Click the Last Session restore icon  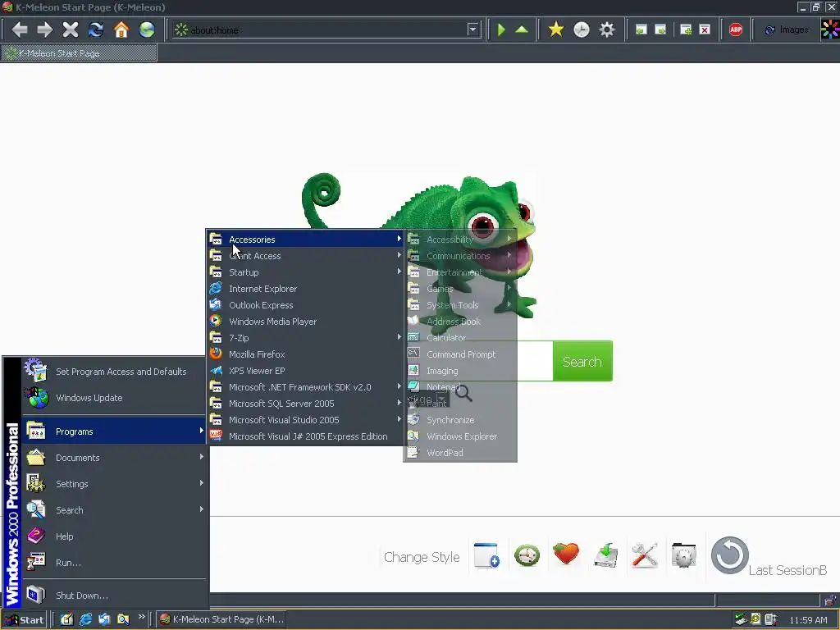coord(729,555)
